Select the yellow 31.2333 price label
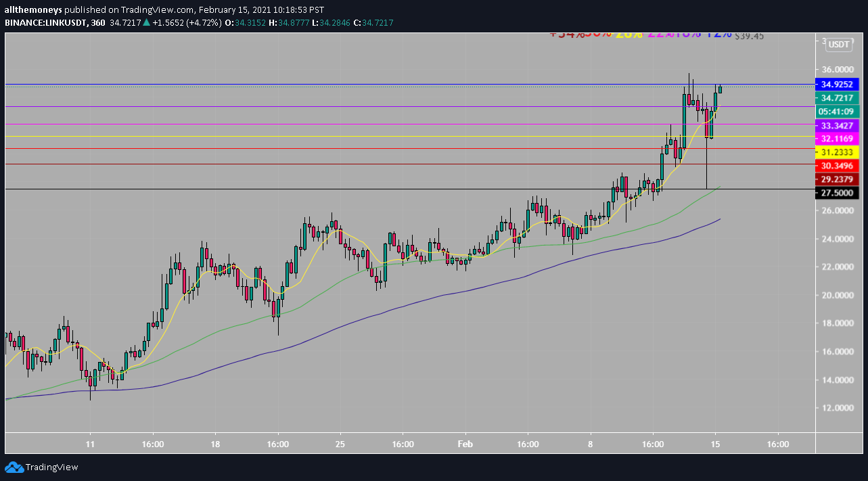Viewport: 868px width, 481px height. (x=838, y=152)
